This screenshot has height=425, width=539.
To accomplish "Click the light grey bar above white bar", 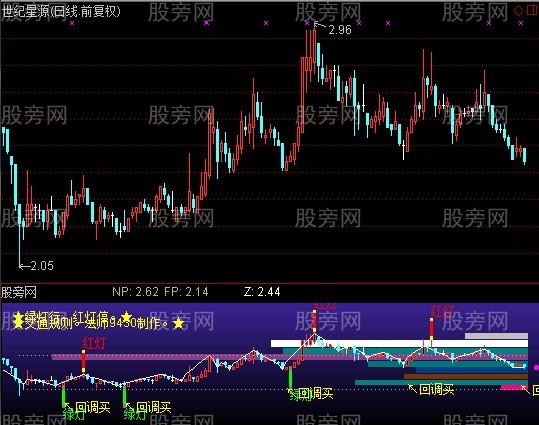I will (496, 336).
